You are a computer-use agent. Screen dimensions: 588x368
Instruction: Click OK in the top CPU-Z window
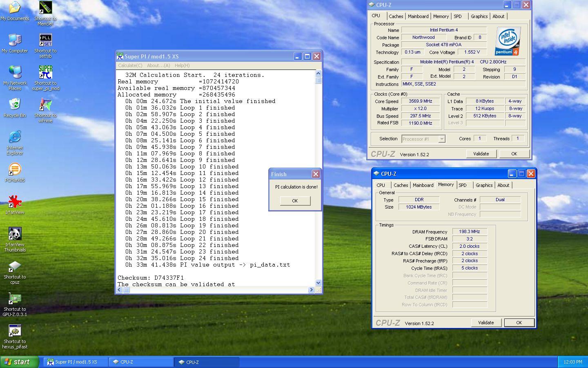point(514,154)
